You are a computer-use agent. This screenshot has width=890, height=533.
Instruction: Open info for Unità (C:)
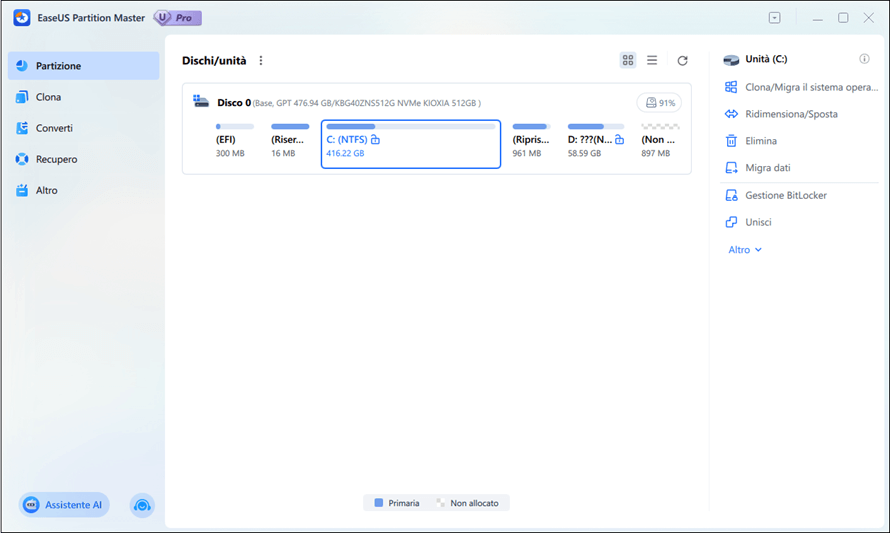(x=864, y=59)
